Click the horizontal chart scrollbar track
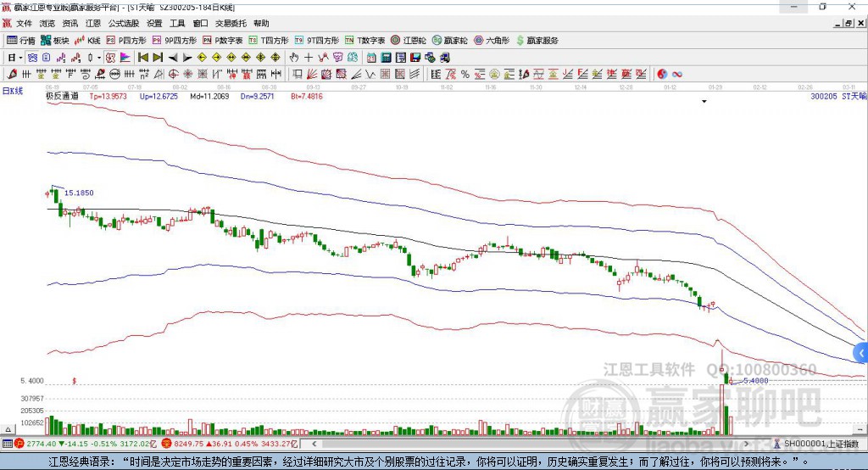 tap(531, 444)
